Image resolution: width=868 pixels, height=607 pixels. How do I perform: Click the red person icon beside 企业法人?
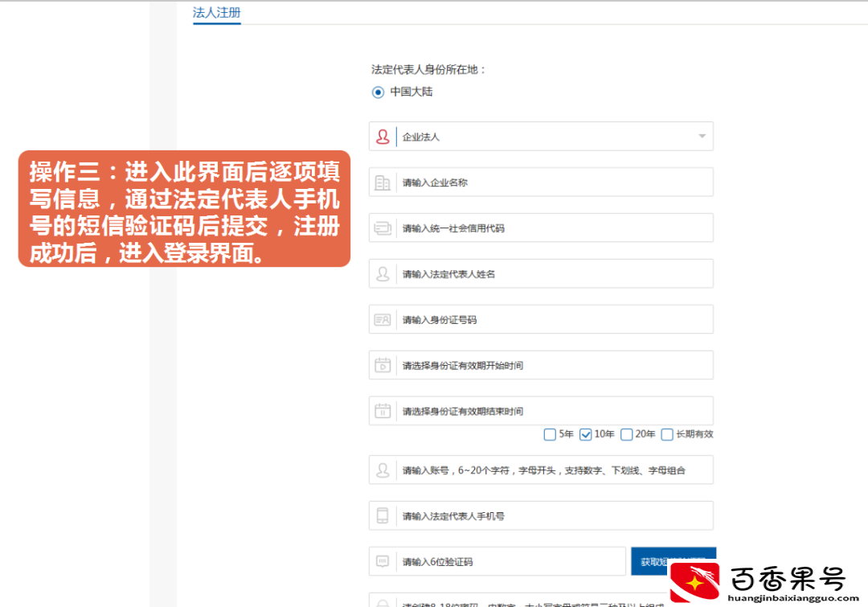pyautogui.click(x=383, y=136)
